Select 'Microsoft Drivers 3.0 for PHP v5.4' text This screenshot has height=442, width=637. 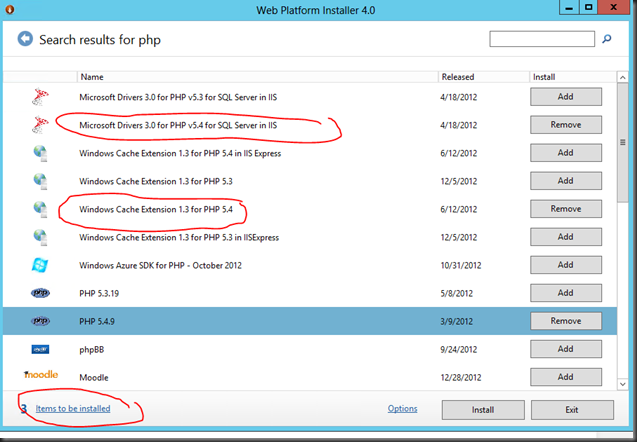pyautogui.click(x=178, y=125)
